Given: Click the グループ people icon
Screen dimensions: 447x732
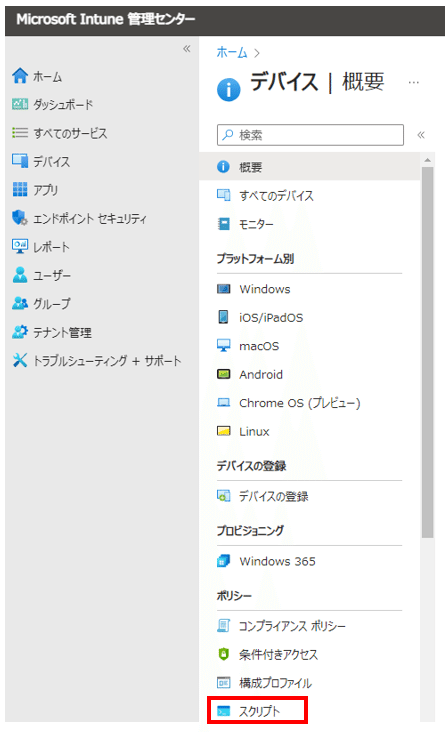Looking at the screenshot, I should point(20,303).
